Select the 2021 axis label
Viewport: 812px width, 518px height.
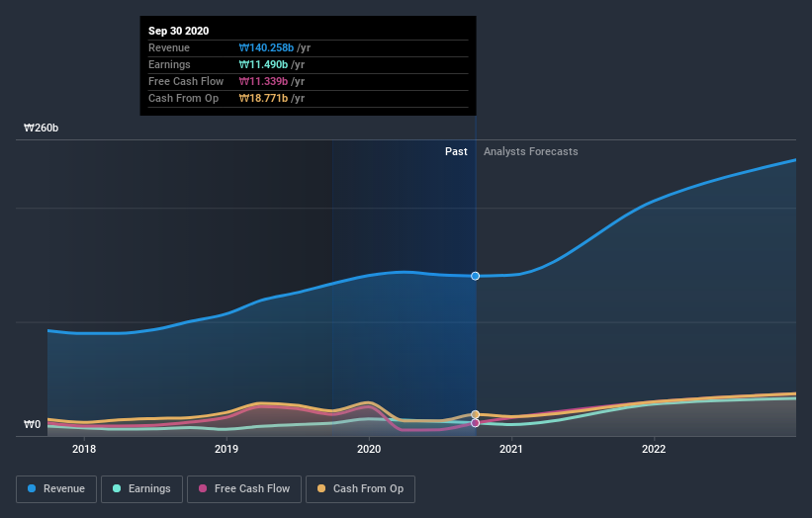[511, 449]
